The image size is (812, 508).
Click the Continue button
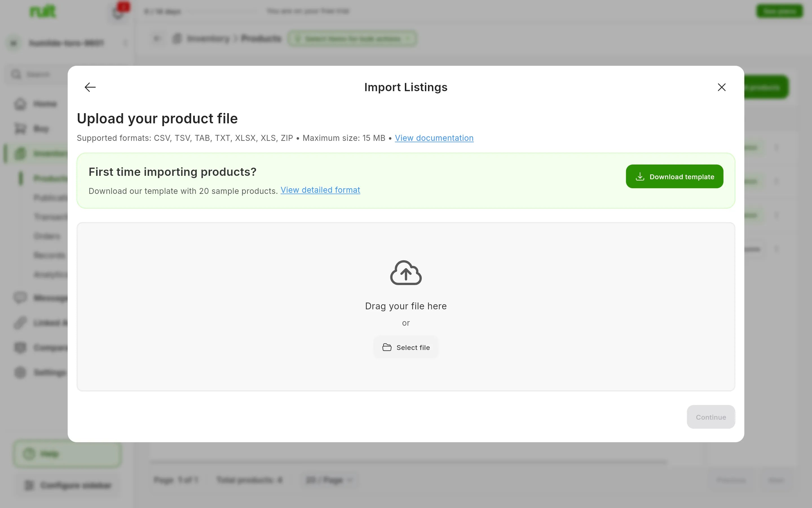(711, 417)
